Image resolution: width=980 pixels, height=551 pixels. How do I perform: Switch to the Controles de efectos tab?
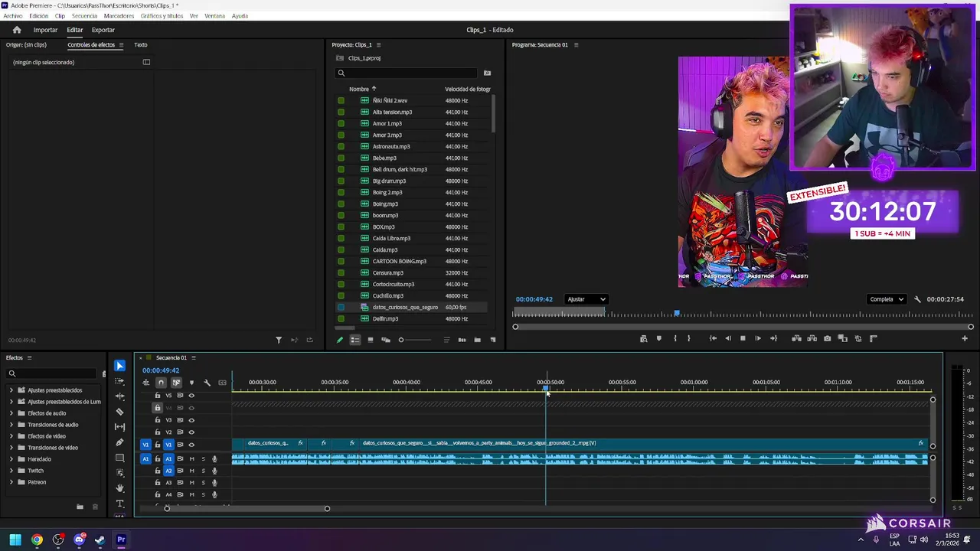(91, 44)
